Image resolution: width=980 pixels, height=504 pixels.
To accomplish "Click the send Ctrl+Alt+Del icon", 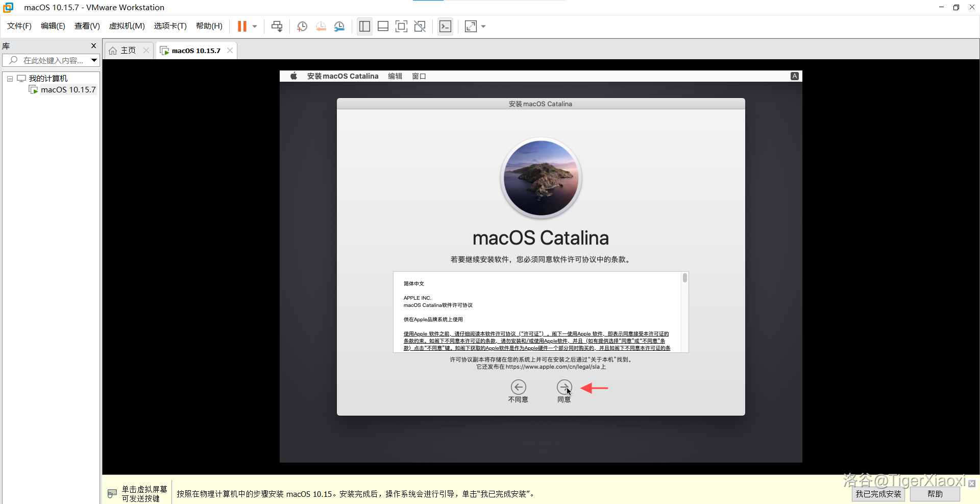I will [x=277, y=27].
